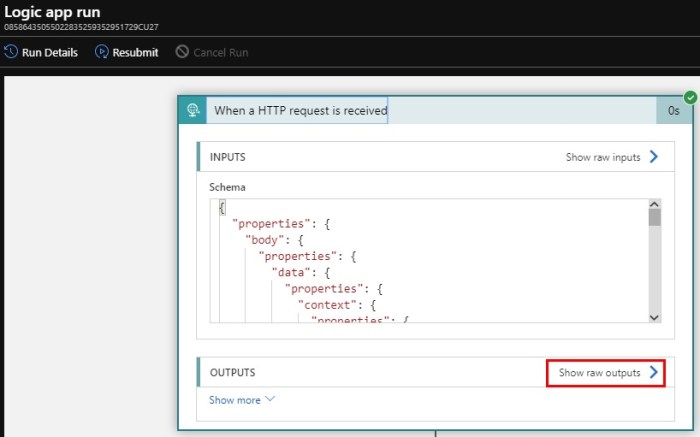Image resolution: width=700 pixels, height=437 pixels.
Task: Select the Cancel Run text label
Action: [x=221, y=52]
